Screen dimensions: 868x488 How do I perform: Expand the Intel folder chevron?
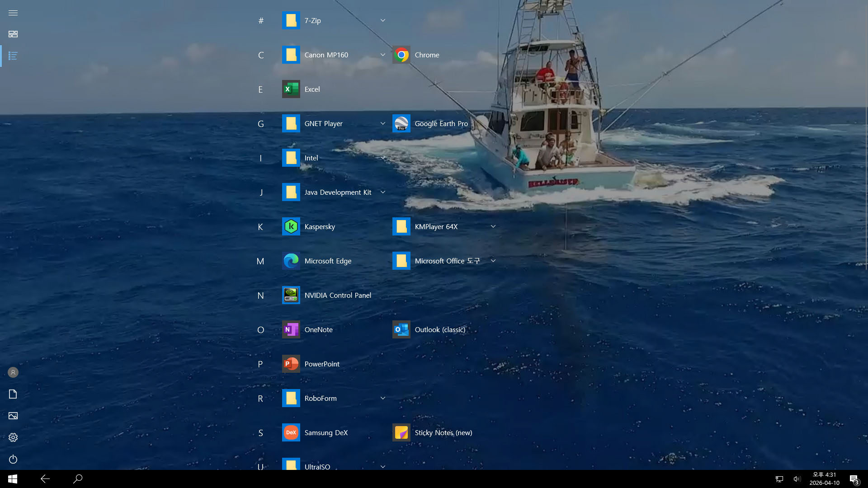pyautogui.click(x=383, y=158)
